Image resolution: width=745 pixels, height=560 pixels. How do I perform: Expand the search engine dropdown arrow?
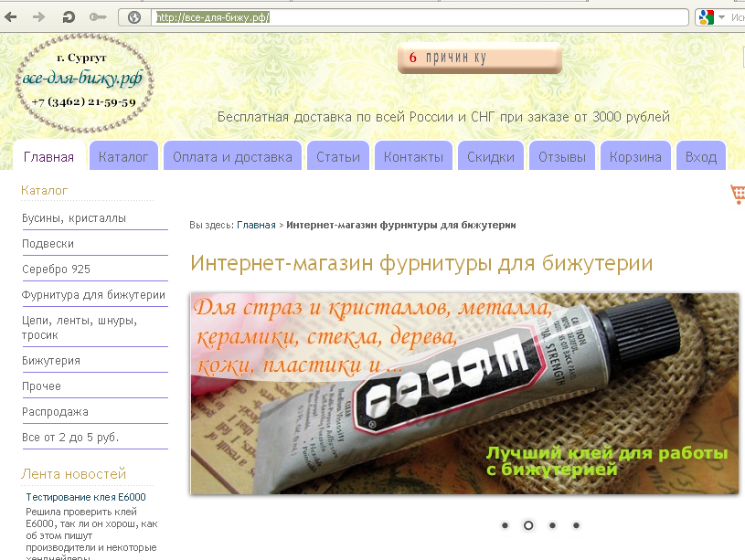[722, 17]
